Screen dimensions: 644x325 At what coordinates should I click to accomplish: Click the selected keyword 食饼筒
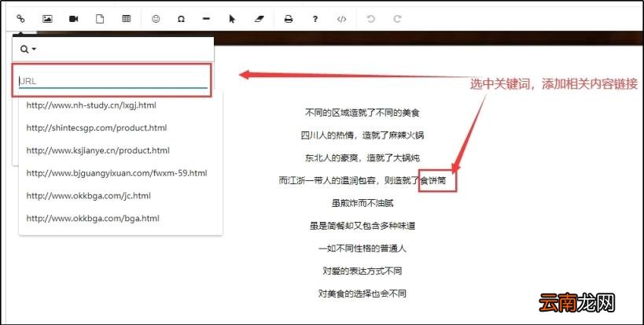tap(433, 180)
